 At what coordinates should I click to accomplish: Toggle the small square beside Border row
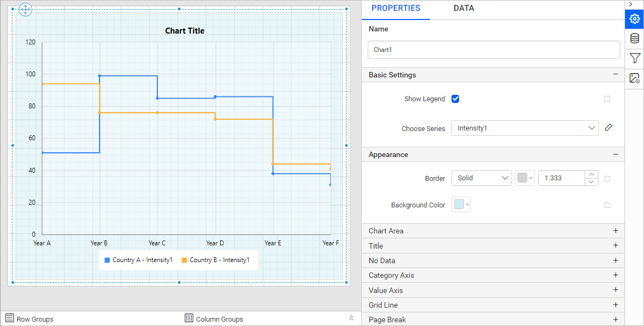[x=607, y=179]
